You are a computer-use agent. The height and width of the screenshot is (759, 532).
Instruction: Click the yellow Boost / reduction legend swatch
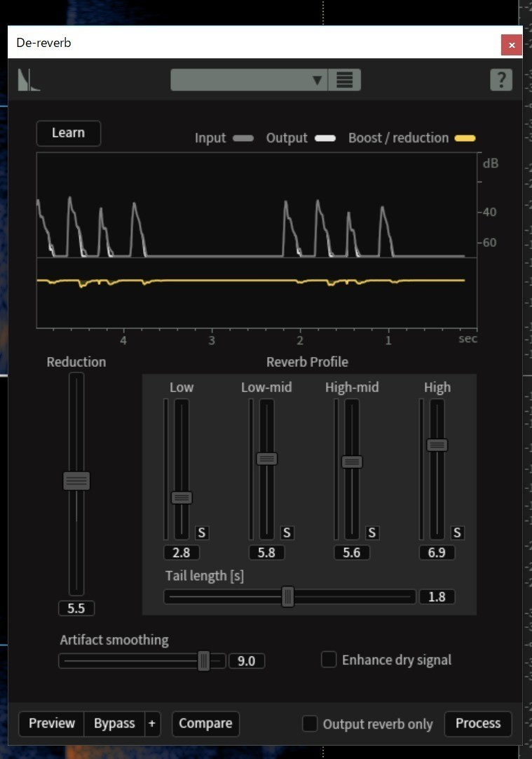pos(465,138)
